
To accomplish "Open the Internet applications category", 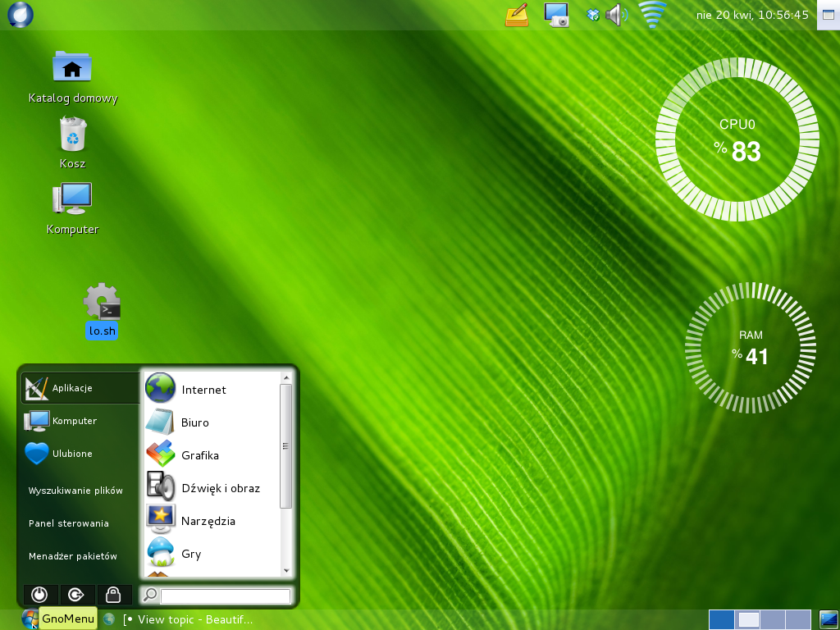I will tap(203, 390).
